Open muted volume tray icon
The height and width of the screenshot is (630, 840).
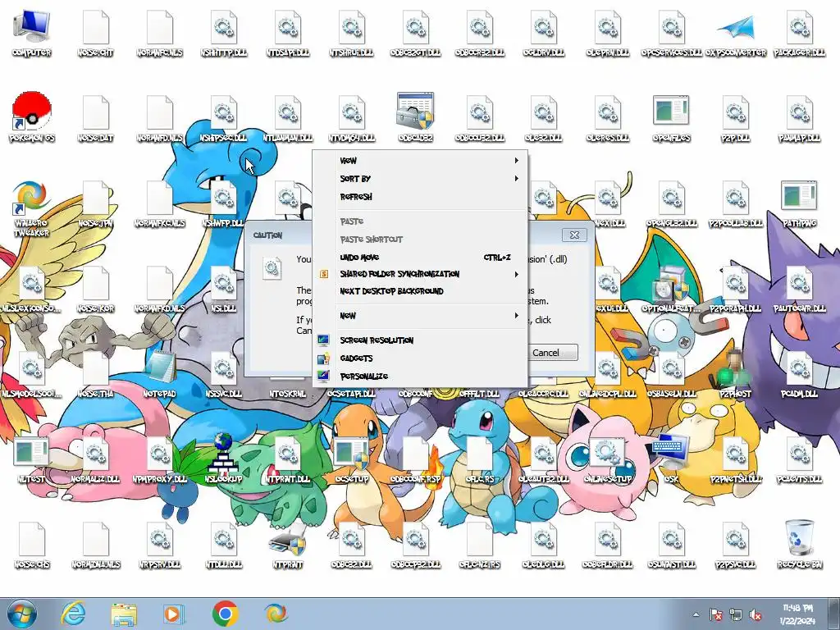click(x=756, y=614)
